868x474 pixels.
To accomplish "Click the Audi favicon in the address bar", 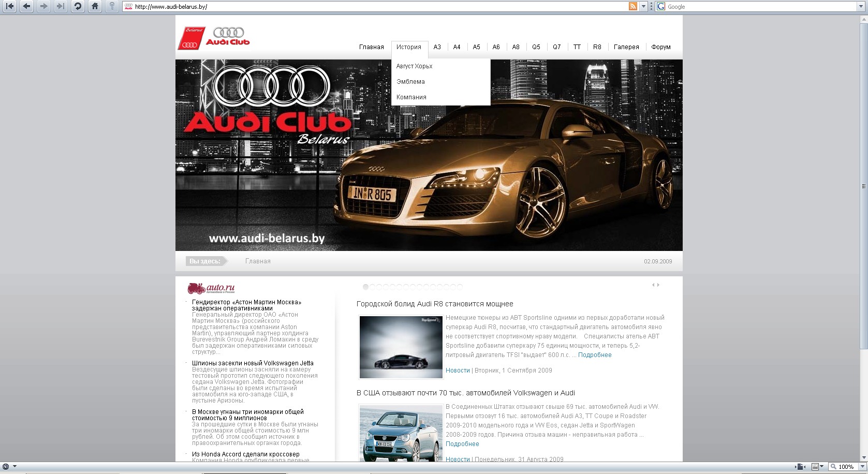I will pos(128,7).
